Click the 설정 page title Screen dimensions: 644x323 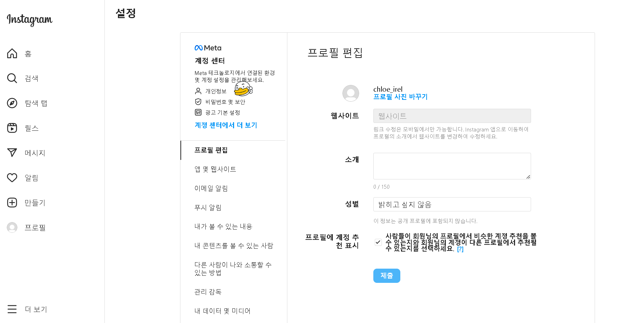pyautogui.click(x=126, y=14)
